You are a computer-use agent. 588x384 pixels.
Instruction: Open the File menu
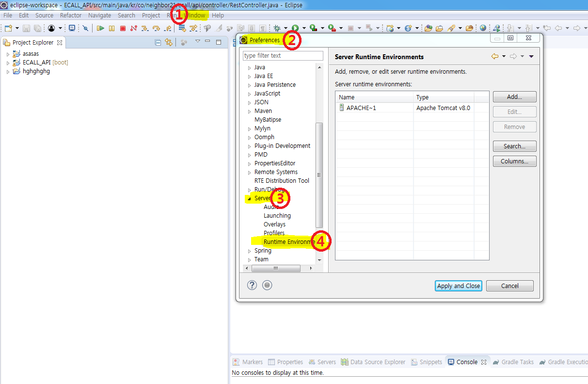click(x=8, y=16)
